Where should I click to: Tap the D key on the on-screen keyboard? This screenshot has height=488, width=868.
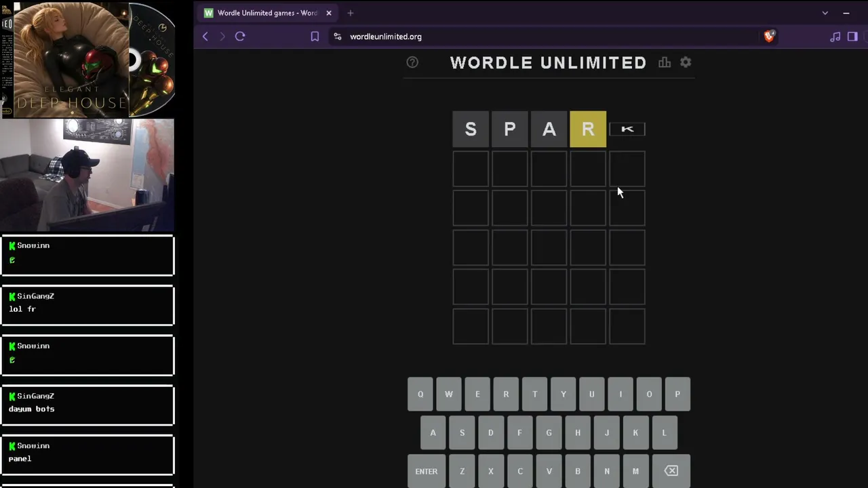click(491, 433)
